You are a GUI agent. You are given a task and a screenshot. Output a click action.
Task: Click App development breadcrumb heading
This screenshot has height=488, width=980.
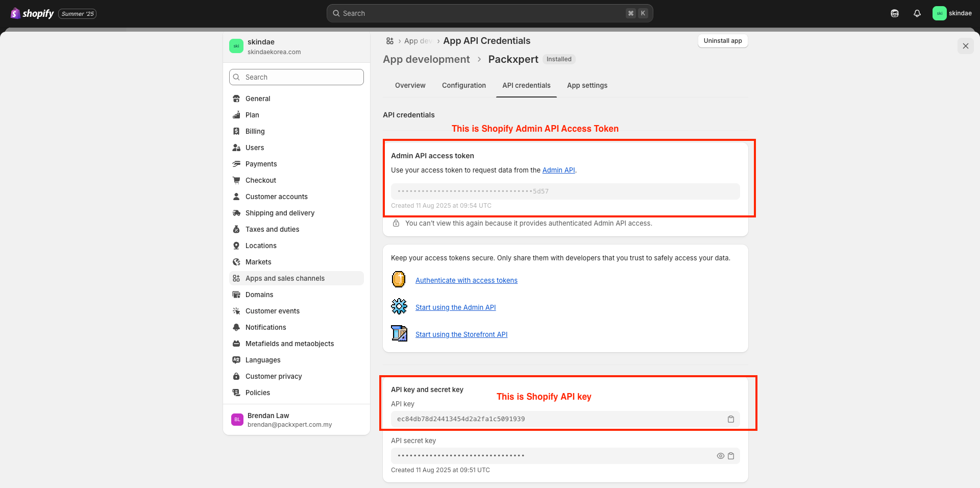point(426,59)
